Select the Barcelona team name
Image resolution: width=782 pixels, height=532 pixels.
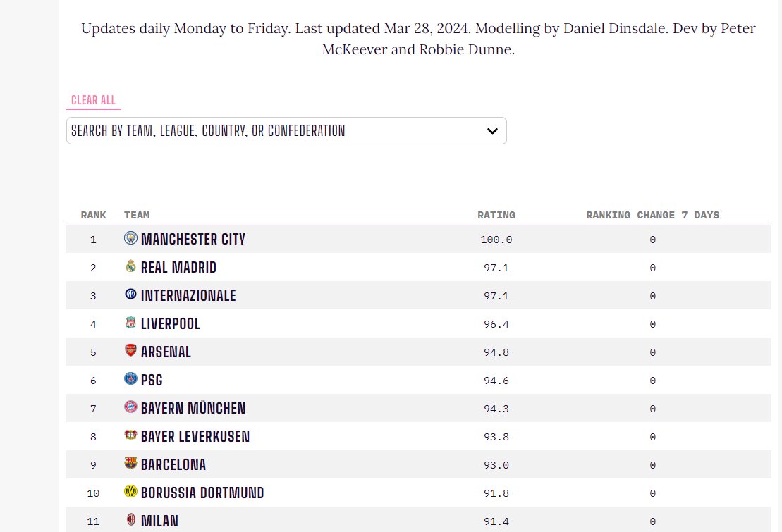(173, 464)
